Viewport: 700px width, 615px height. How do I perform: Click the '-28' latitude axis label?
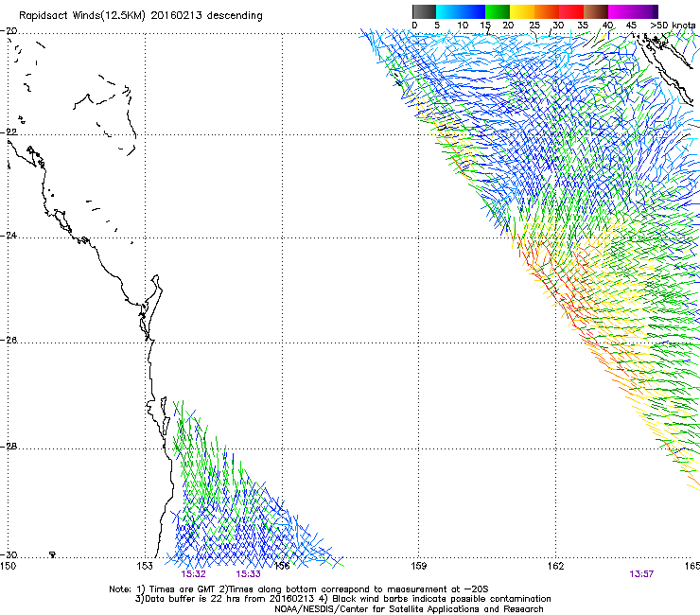point(9,447)
